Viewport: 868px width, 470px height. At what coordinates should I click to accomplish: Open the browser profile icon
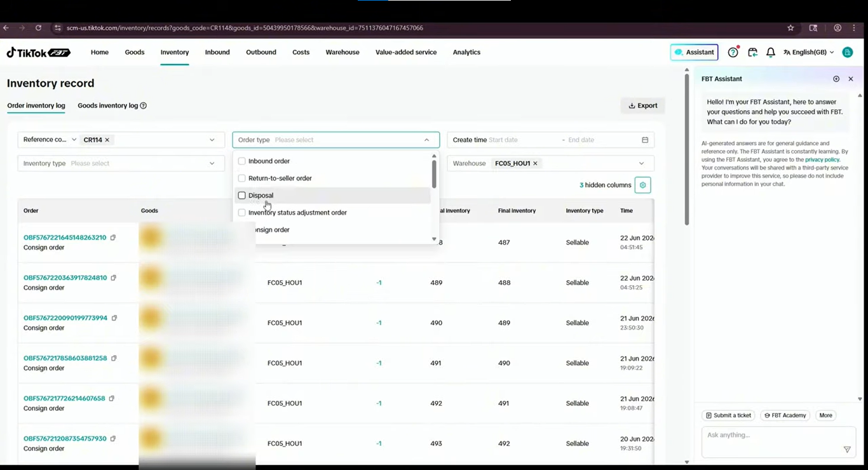point(837,28)
